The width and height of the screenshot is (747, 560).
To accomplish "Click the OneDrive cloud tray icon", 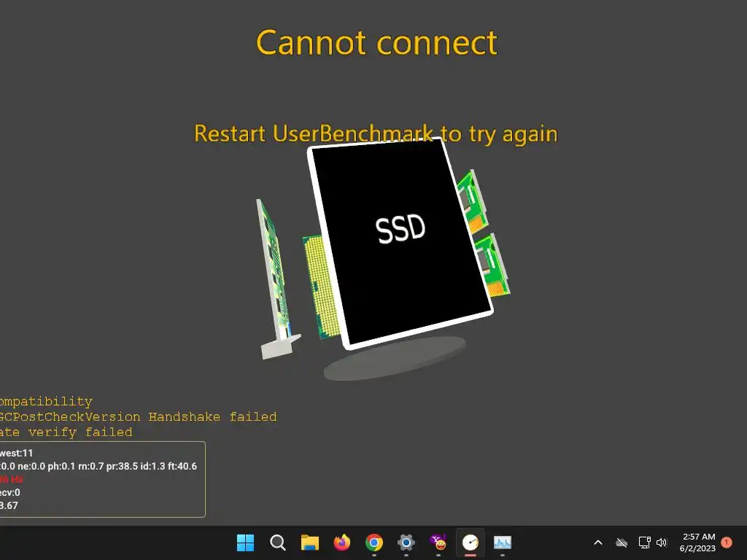I will [622, 542].
